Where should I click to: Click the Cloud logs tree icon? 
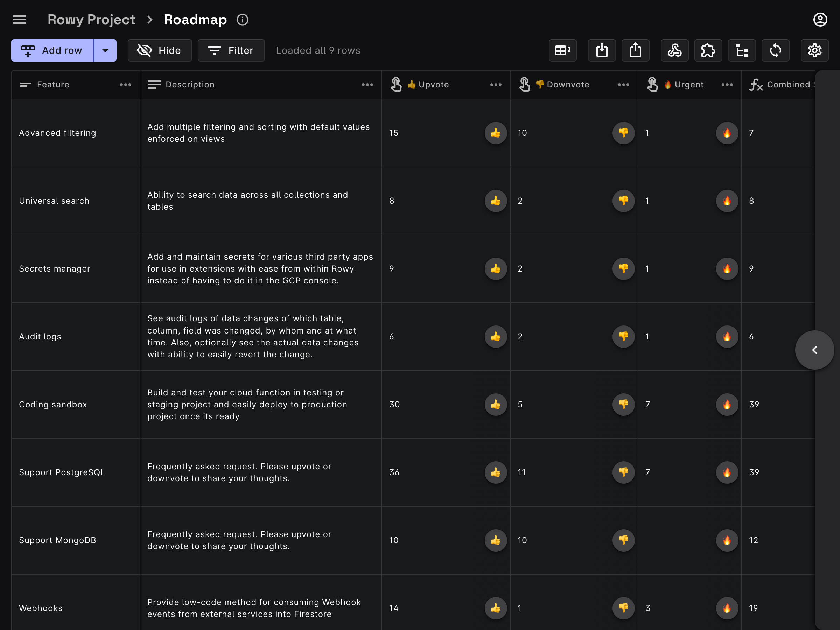click(x=742, y=50)
